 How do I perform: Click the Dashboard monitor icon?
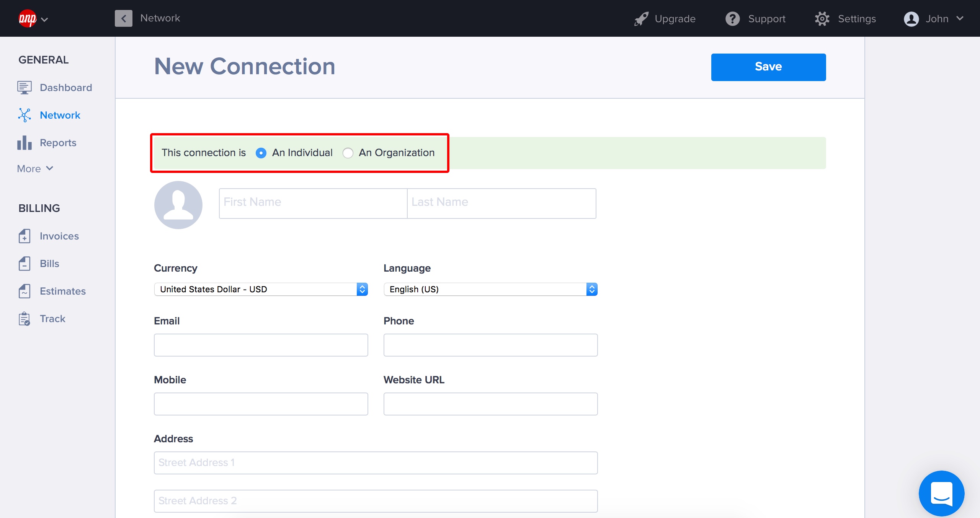coord(24,88)
